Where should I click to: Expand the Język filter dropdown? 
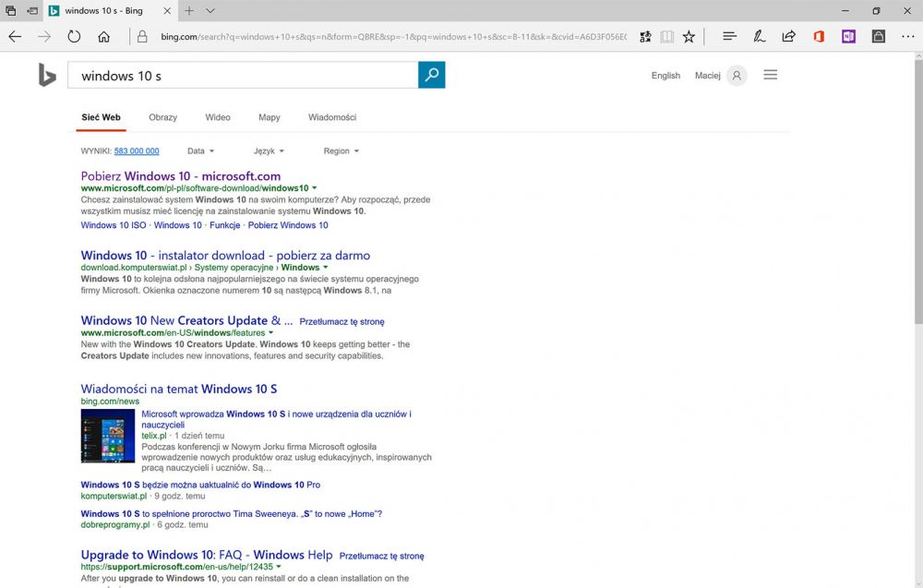[269, 151]
